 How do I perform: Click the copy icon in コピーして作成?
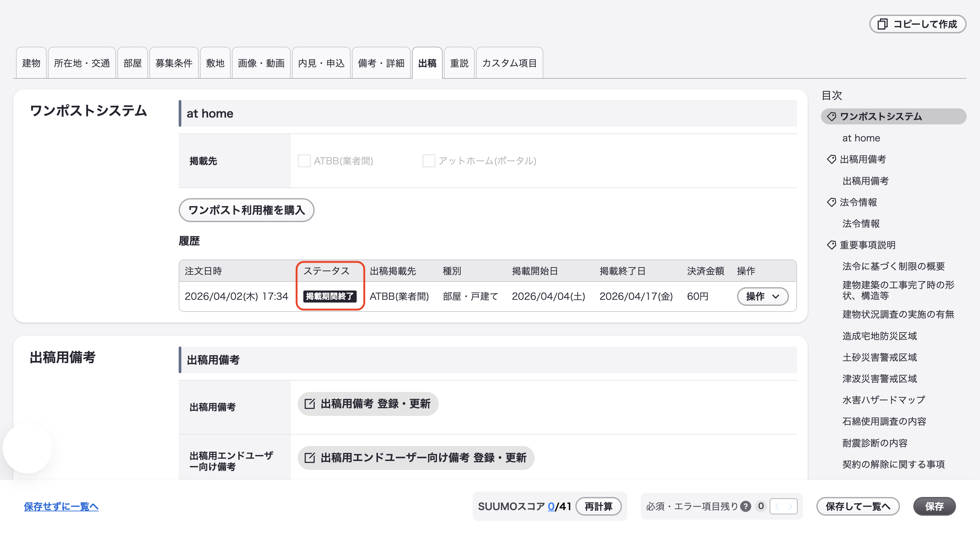coord(882,24)
